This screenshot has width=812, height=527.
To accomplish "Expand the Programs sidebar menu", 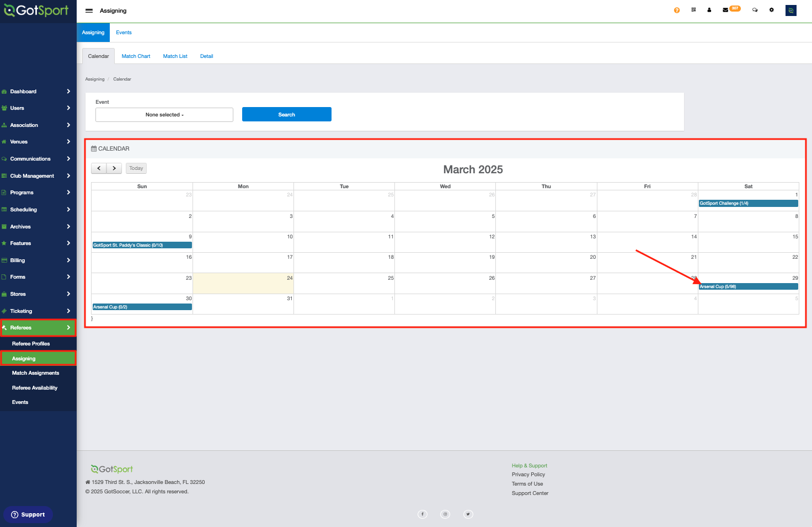I will [38, 193].
